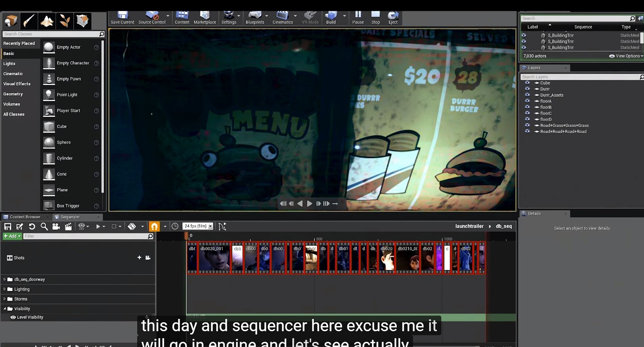Screen dimensions: 644x347
Task: Open Render Movie clapperboard icon
Action: click(x=68, y=226)
